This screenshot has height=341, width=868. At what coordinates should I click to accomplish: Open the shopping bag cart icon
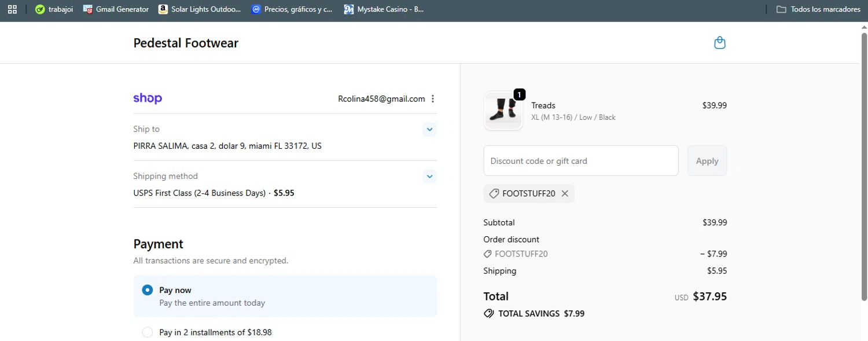[719, 43]
